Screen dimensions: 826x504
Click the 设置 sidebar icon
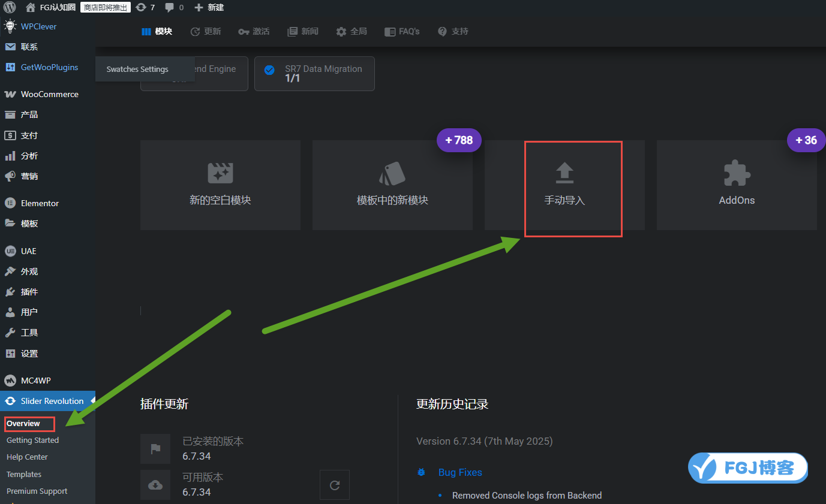tap(10, 354)
